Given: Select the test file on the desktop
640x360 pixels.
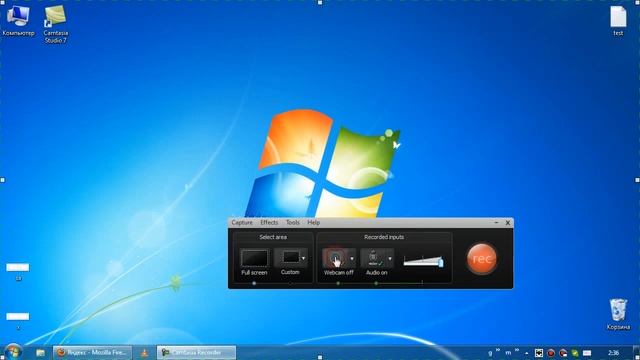Looking at the screenshot, I should (x=618, y=21).
